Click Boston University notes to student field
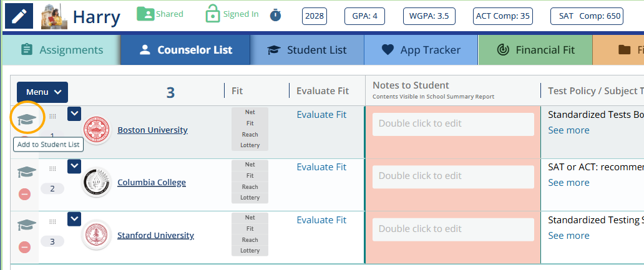644x270 pixels. 453,124
